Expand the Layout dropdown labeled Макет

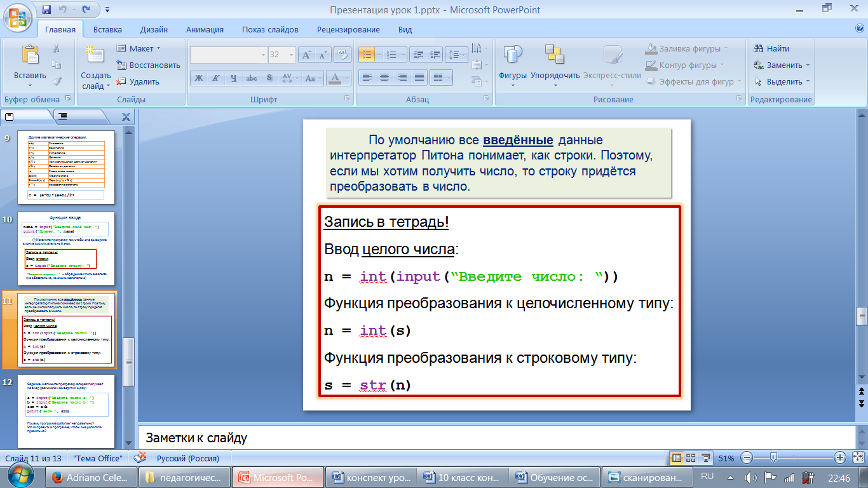pyautogui.click(x=139, y=48)
